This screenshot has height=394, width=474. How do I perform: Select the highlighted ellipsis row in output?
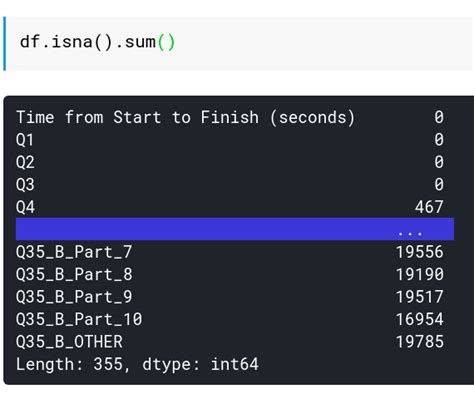click(x=235, y=229)
